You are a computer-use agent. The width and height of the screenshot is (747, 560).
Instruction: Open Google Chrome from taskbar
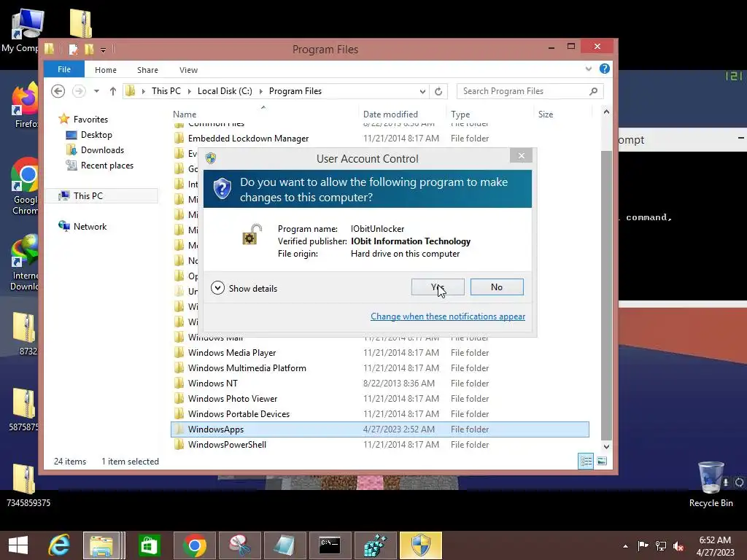pyautogui.click(x=194, y=545)
